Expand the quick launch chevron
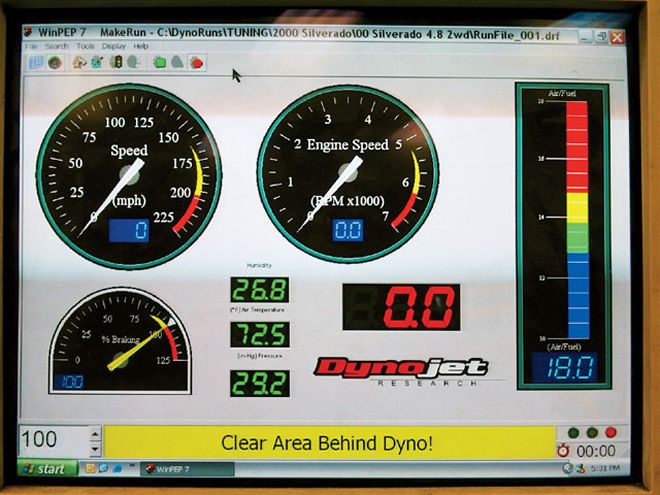 pos(132,466)
